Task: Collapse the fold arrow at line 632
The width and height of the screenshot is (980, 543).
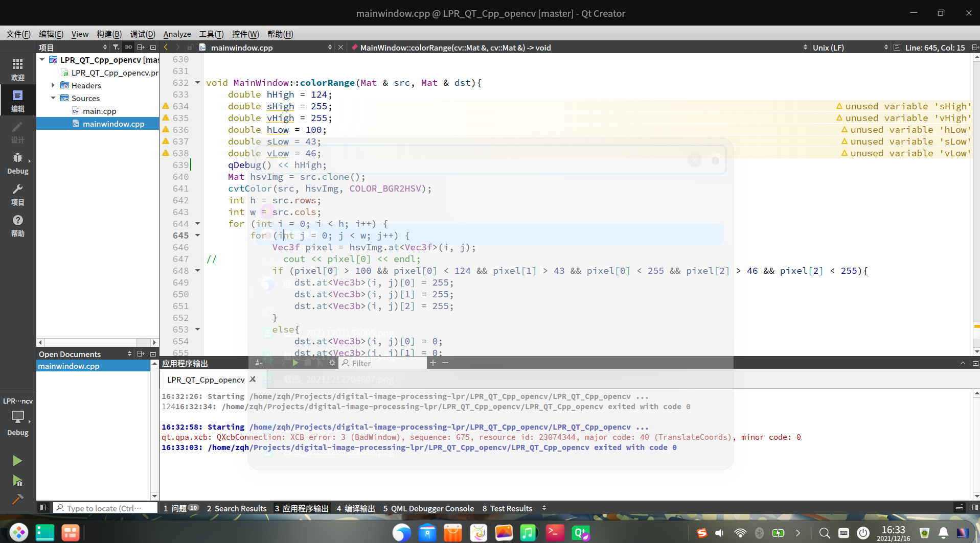Action: (x=198, y=83)
